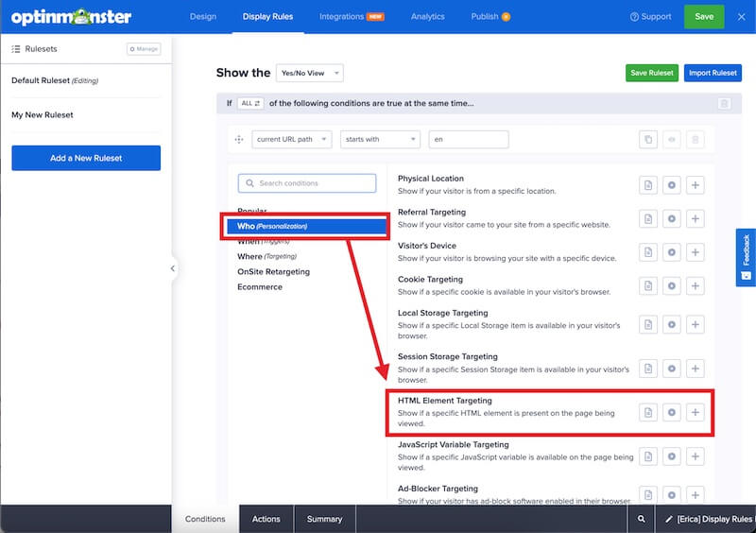Grab the rule drag handle icon
The height and width of the screenshot is (533, 756).
[239, 140]
